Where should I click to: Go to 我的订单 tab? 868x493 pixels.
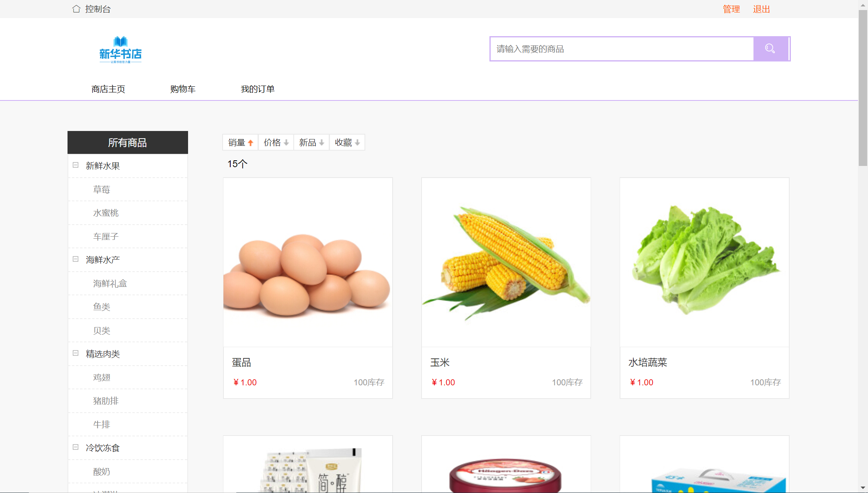point(258,89)
